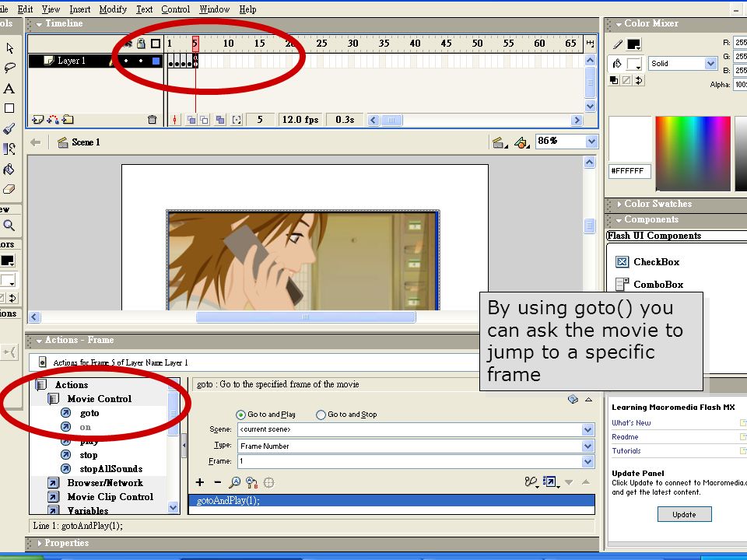
Task: Select the goto action in Movie Control
Action: coord(89,413)
